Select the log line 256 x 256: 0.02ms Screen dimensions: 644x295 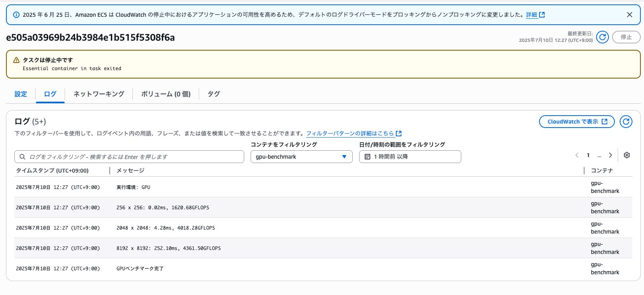(163, 208)
